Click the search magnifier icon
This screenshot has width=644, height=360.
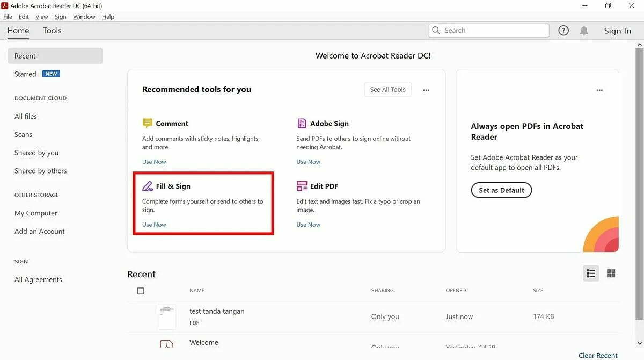point(436,30)
